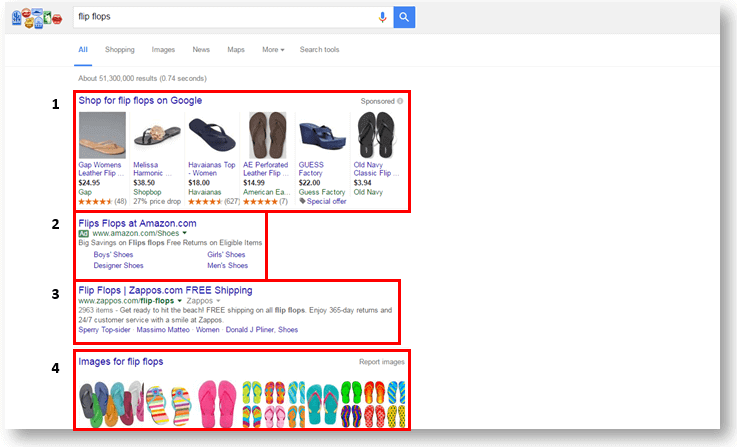The width and height of the screenshot is (737, 447).
Task: Click the Special offer link
Action: 327,201
